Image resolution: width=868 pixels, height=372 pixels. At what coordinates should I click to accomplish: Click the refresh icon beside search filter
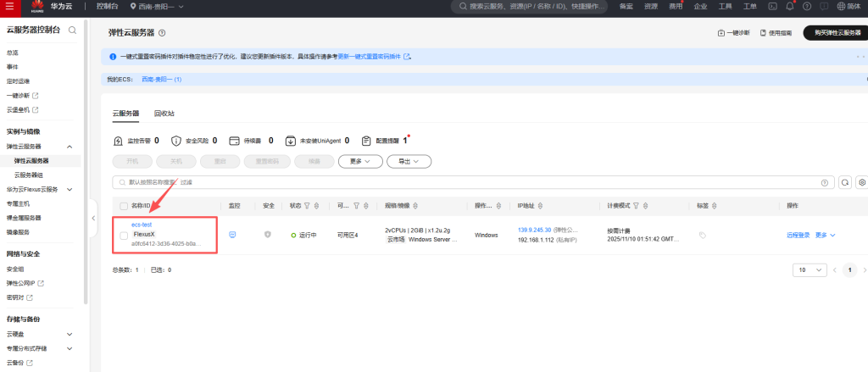pos(844,182)
